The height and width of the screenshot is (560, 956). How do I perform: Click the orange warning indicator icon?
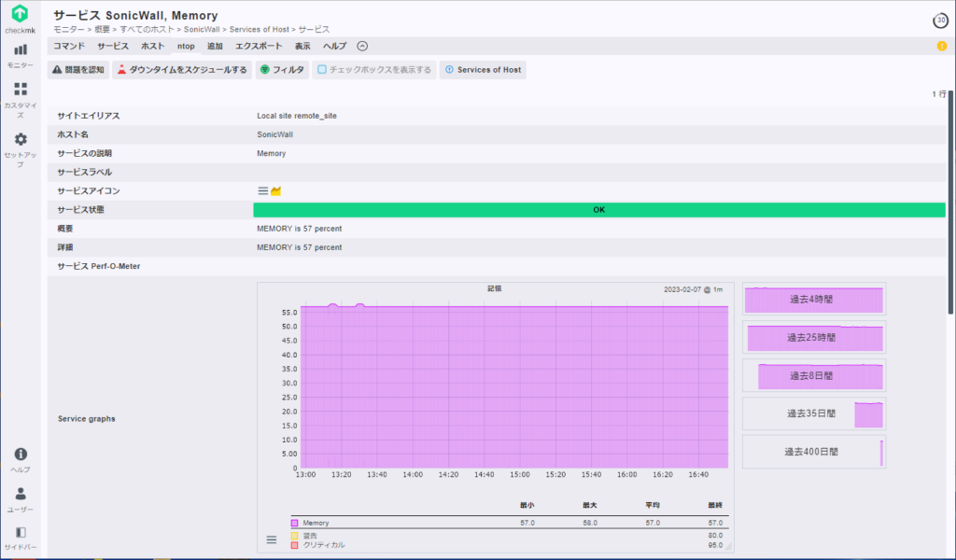(x=942, y=47)
